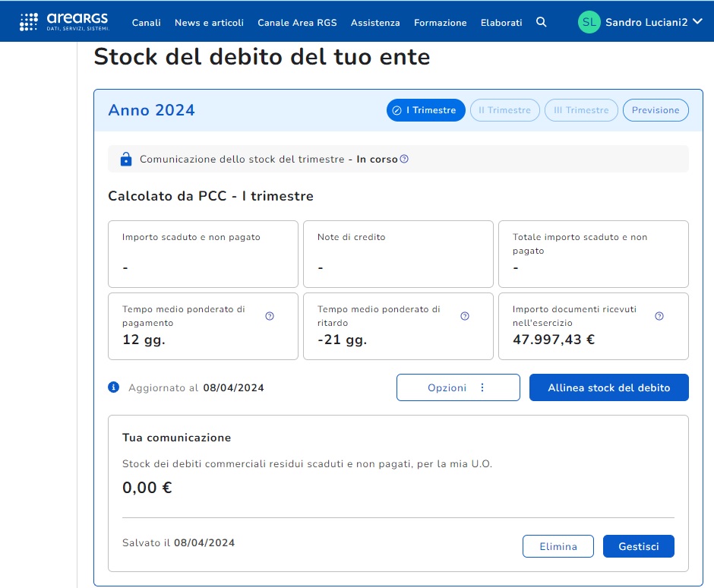Click the SL user avatar

(589, 22)
